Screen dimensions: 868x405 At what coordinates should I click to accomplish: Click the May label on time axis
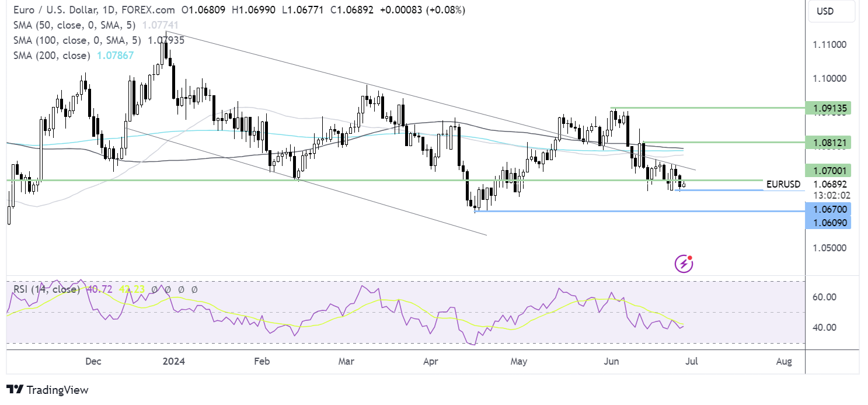518,362
